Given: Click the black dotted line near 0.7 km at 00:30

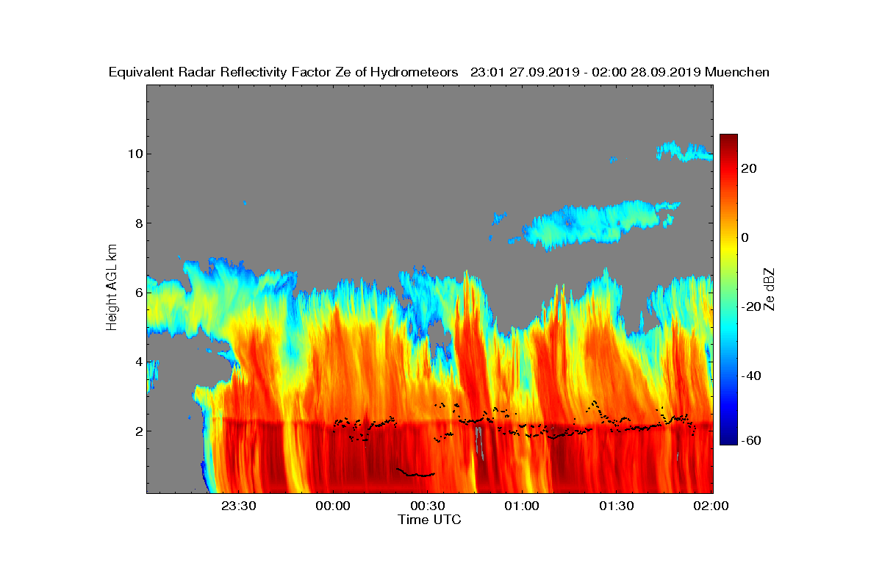Looking at the screenshot, I should (x=415, y=473).
